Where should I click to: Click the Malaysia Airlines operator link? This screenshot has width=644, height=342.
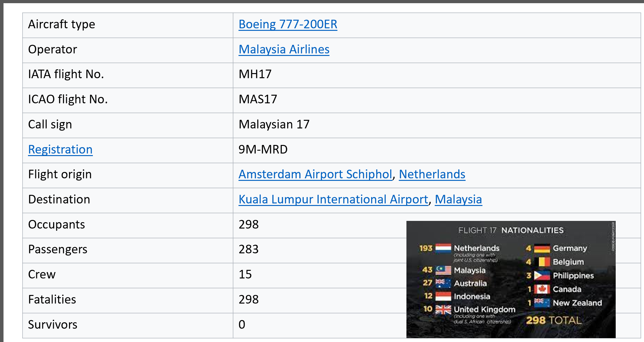284,50
